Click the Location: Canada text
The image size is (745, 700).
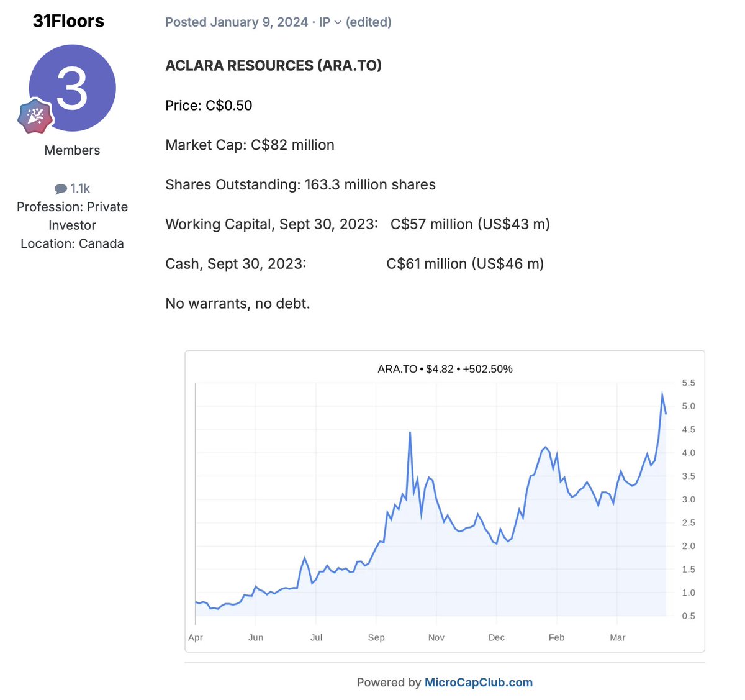click(x=72, y=243)
